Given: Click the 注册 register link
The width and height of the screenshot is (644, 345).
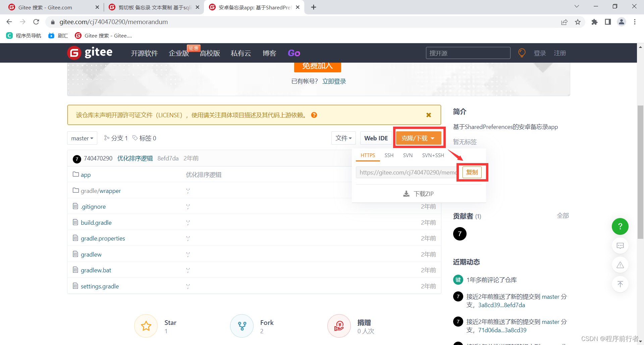Looking at the screenshot, I should pyautogui.click(x=560, y=53).
